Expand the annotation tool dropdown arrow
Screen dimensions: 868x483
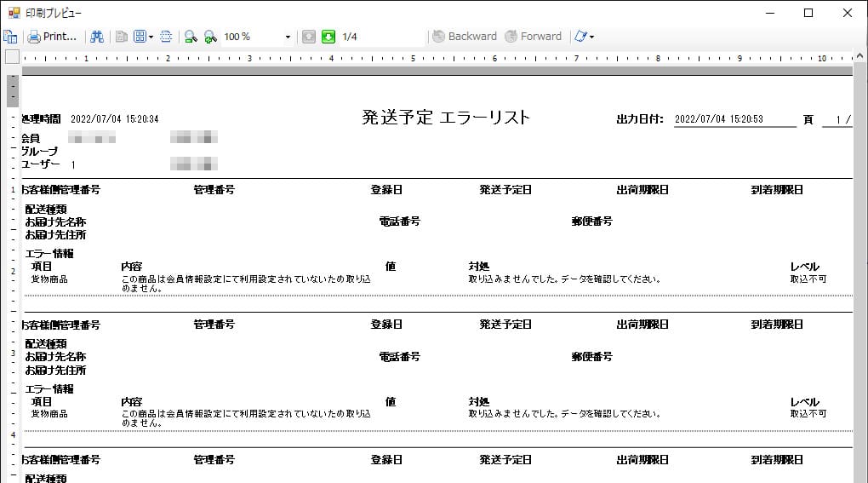point(591,37)
